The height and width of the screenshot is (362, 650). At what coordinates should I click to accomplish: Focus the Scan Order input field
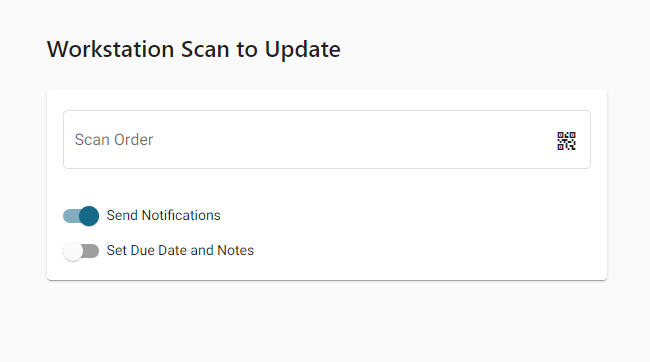327,139
